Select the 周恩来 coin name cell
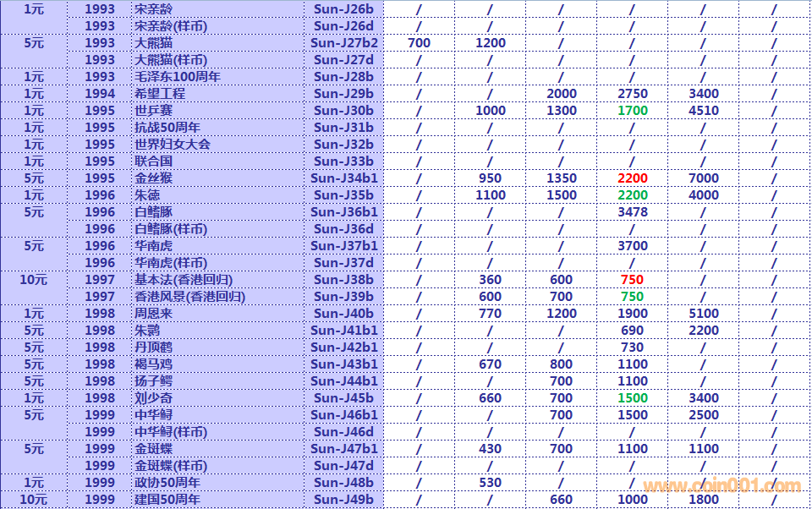 [x=154, y=314]
